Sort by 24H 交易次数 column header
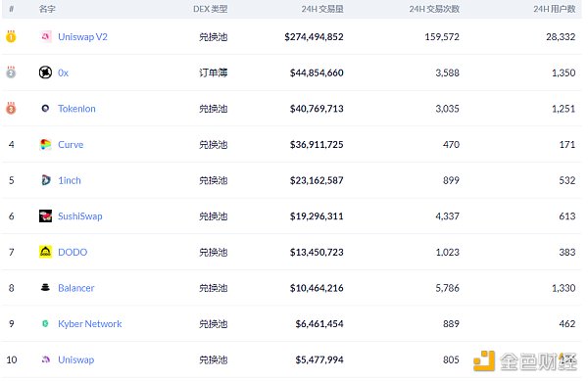Image resolution: width=588 pixels, height=382 pixels. [434, 9]
